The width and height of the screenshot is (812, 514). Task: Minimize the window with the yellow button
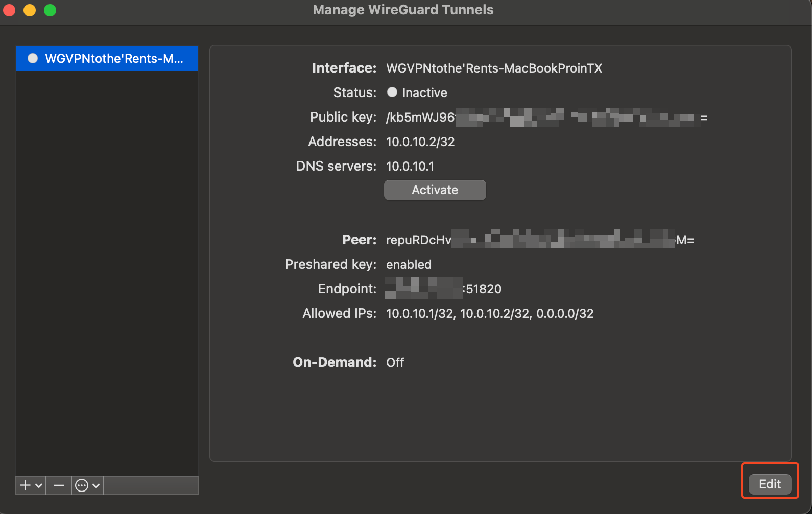pos(30,10)
